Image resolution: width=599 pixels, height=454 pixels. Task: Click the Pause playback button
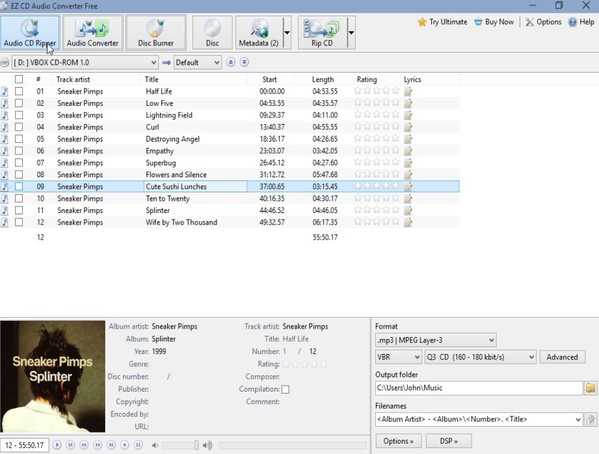point(138,445)
